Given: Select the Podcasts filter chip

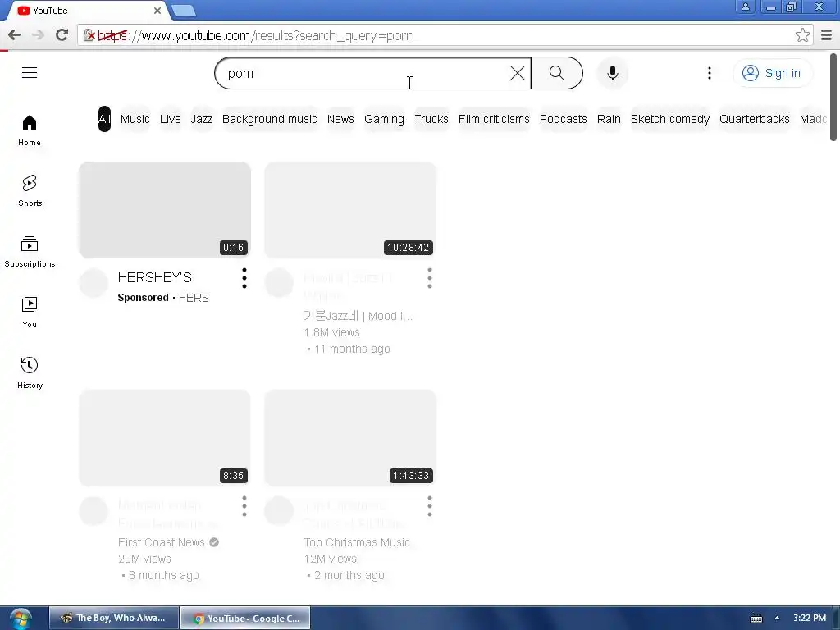Looking at the screenshot, I should [563, 119].
